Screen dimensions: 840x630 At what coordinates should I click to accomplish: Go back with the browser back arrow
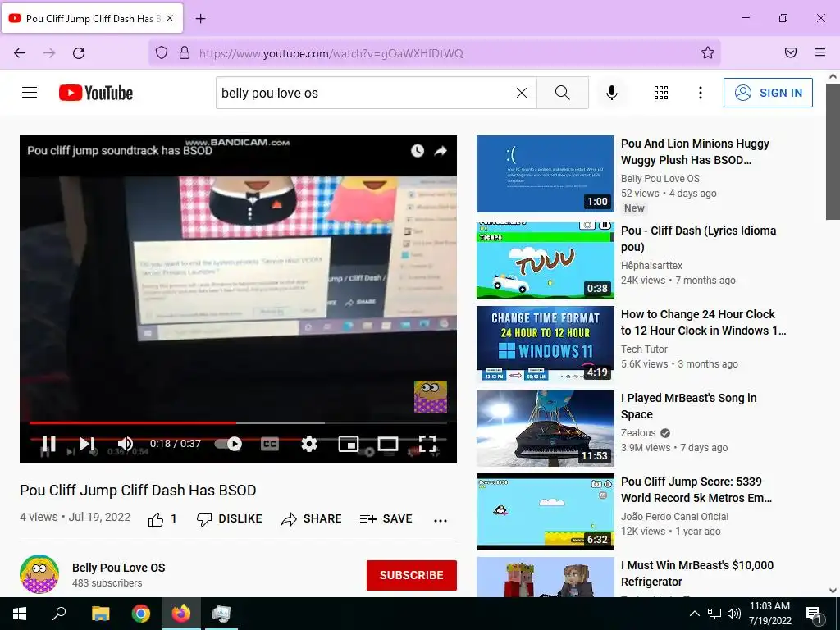(x=20, y=53)
